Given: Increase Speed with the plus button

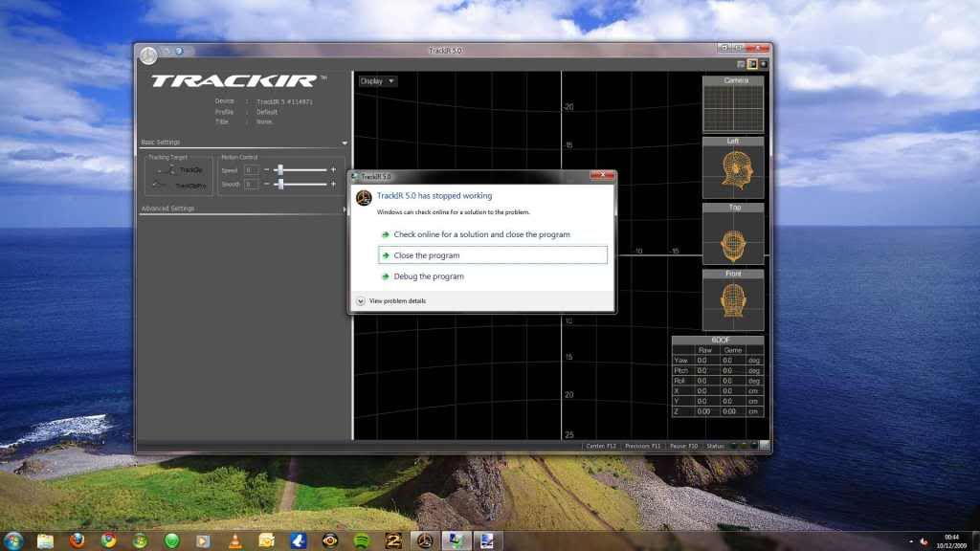Looking at the screenshot, I should click(x=333, y=170).
